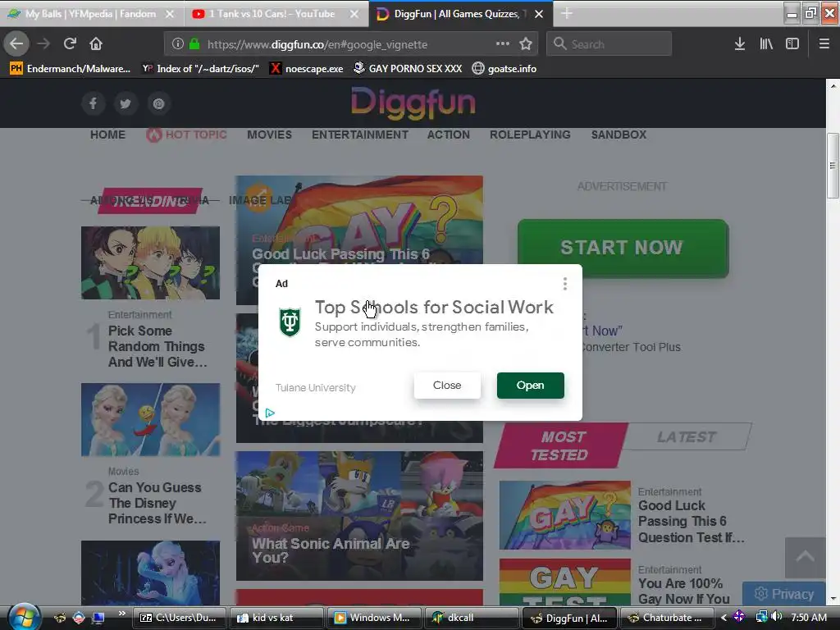The height and width of the screenshot is (630, 840).
Task: Expand quick launch overflow chevron
Action: pos(122,614)
